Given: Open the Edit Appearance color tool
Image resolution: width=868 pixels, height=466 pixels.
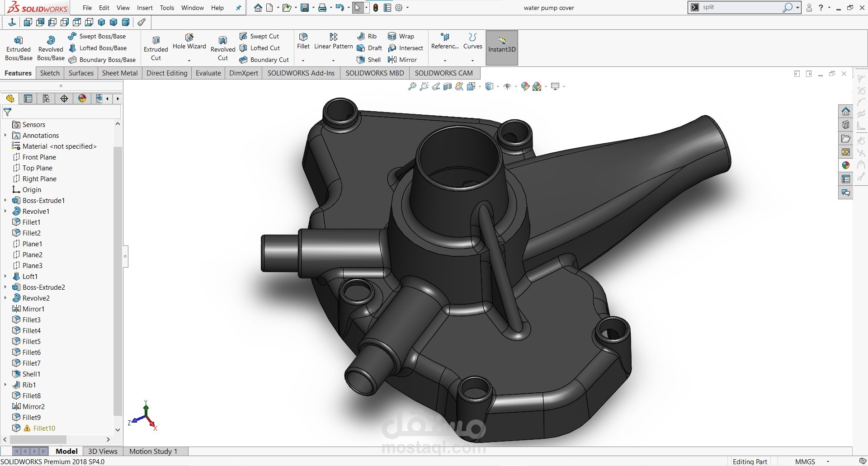Looking at the screenshot, I should coord(524,86).
